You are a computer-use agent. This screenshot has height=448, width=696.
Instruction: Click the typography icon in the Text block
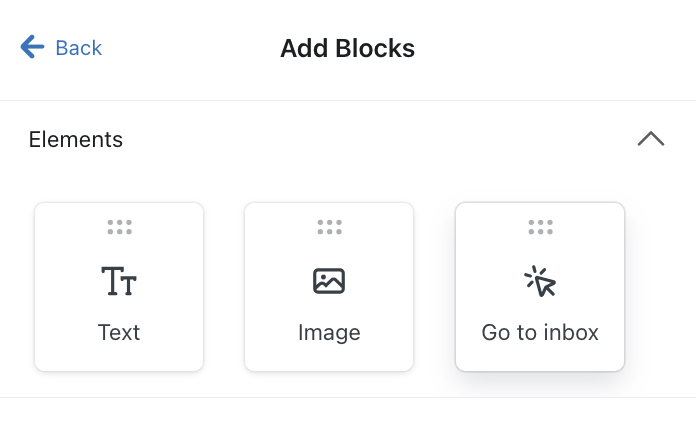click(119, 282)
